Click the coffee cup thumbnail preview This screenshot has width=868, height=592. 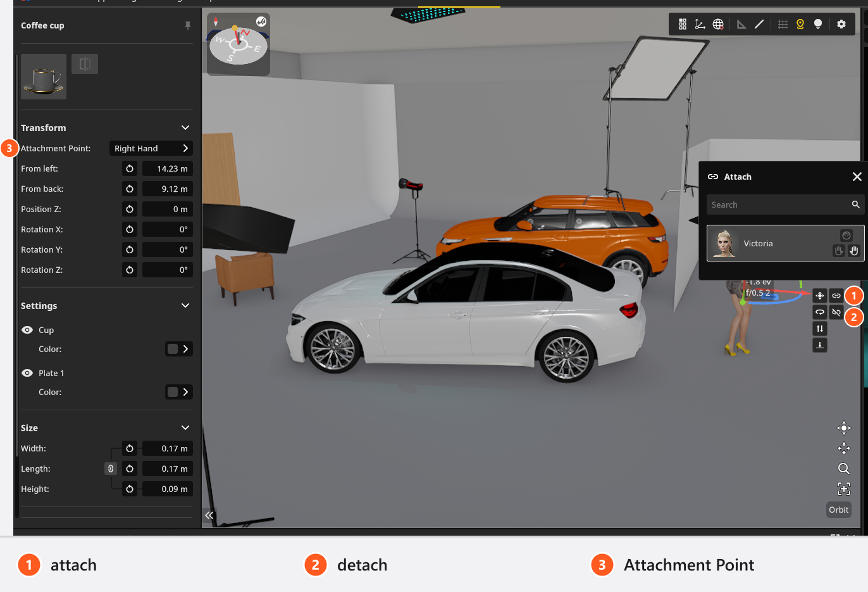click(x=44, y=77)
